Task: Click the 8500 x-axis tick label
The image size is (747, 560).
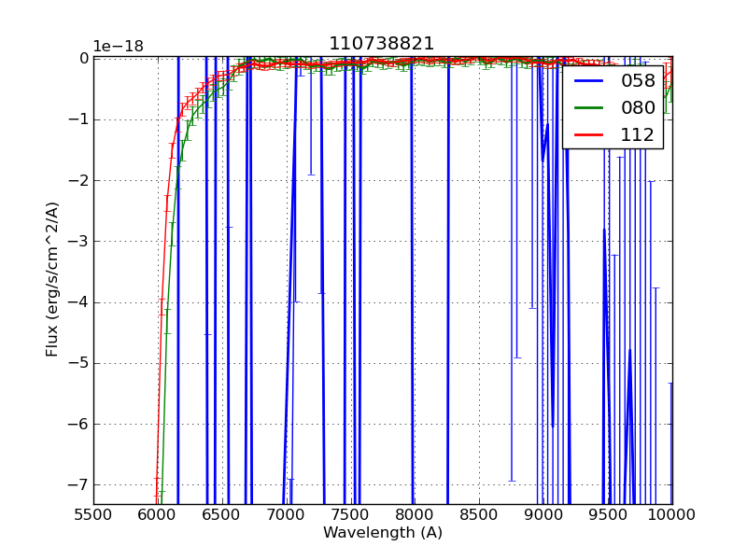Action: [x=479, y=514]
